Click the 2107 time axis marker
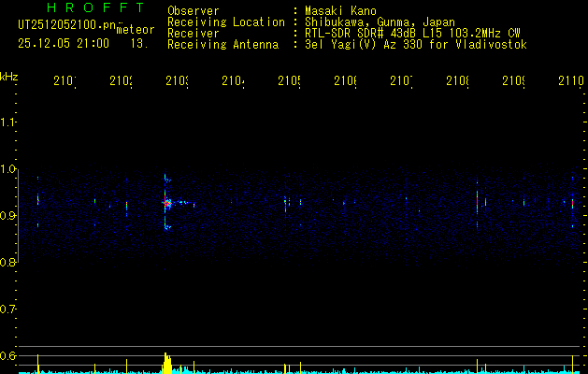 pyautogui.click(x=402, y=80)
